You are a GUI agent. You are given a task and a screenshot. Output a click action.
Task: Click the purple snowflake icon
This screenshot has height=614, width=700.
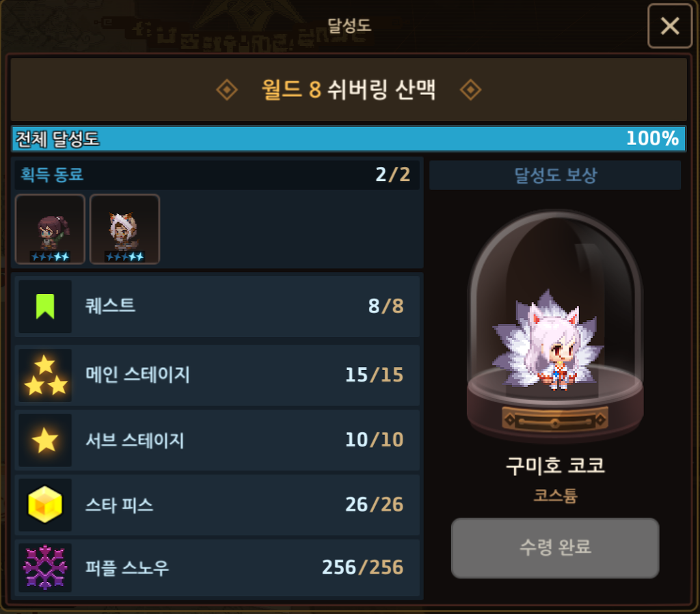pyautogui.click(x=45, y=568)
